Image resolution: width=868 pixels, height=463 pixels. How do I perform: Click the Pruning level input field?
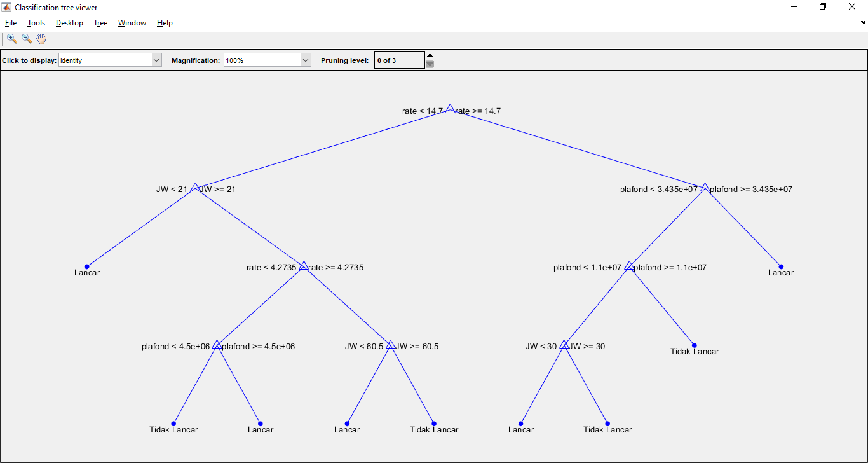tap(399, 60)
